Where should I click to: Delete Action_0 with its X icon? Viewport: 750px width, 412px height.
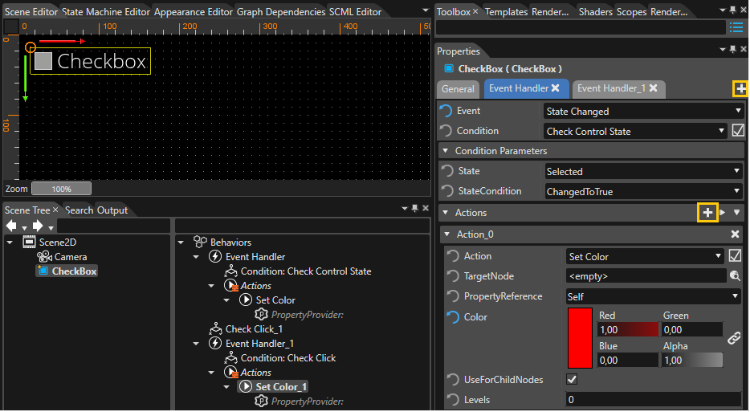coord(735,234)
